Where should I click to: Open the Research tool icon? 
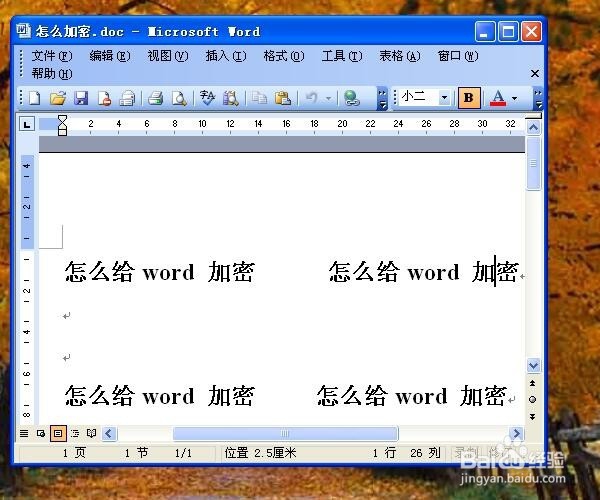(230, 98)
